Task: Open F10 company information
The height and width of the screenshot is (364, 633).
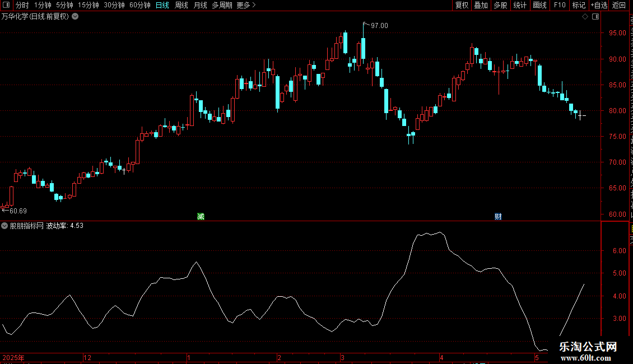Action: tap(560, 5)
